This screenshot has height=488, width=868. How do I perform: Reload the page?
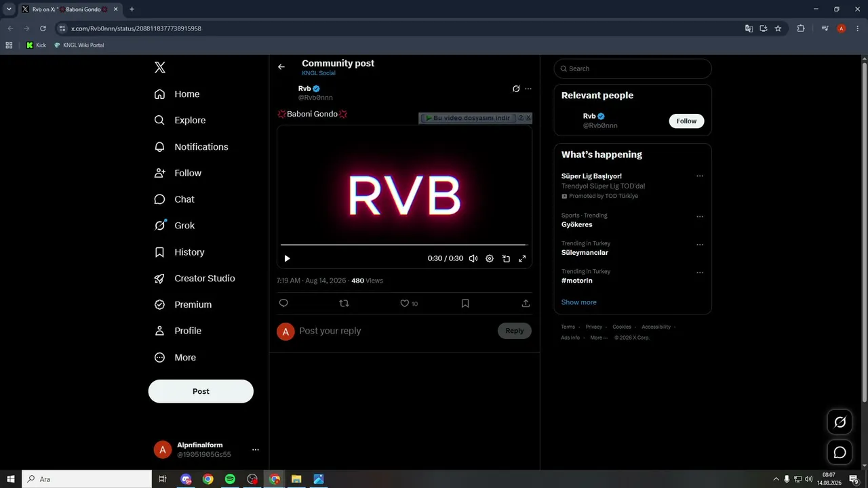click(x=43, y=28)
